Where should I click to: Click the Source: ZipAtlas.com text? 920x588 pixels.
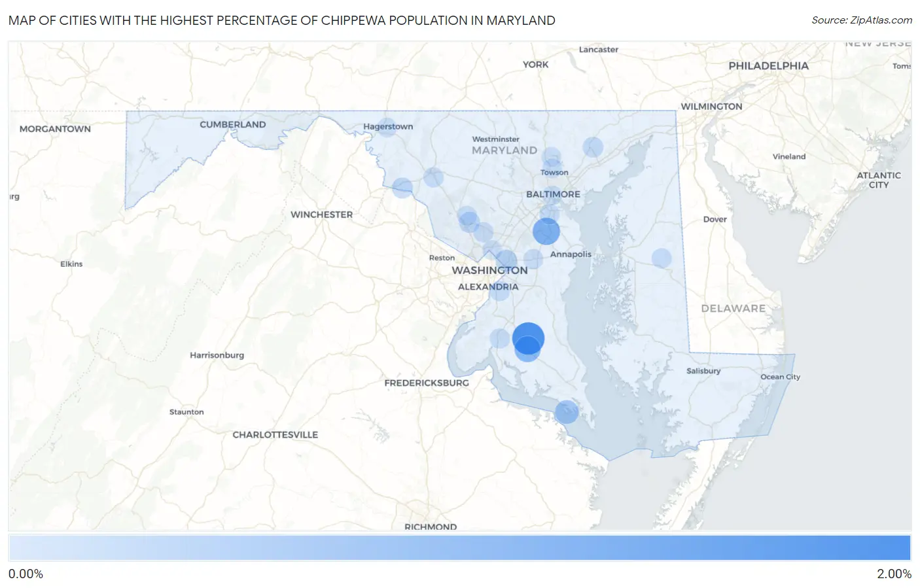[862, 20]
